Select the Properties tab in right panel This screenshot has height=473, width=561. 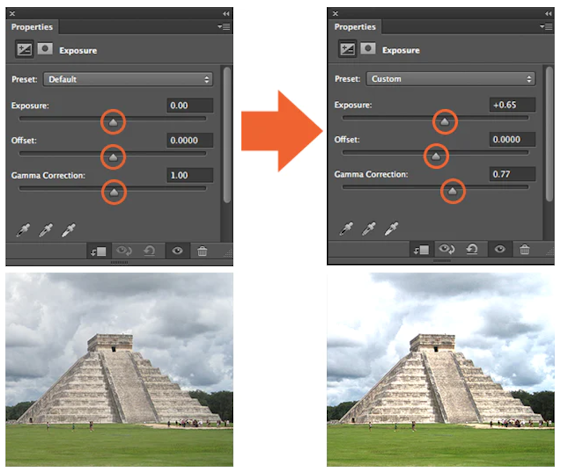point(355,27)
